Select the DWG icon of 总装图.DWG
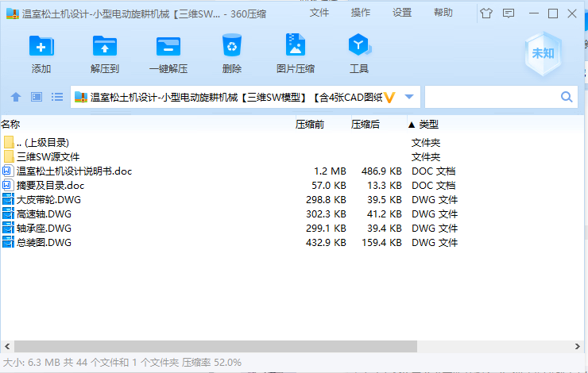588x373 pixels. click(x=8, y=242)
